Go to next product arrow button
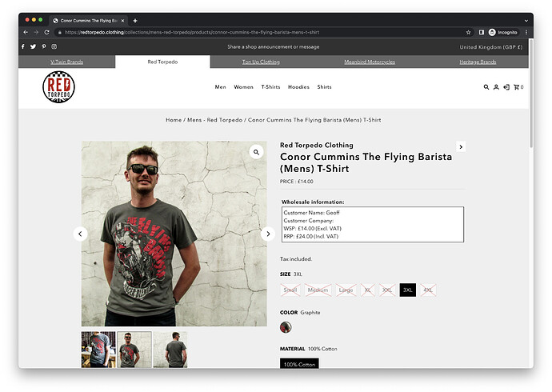 [x=461, y=146]
